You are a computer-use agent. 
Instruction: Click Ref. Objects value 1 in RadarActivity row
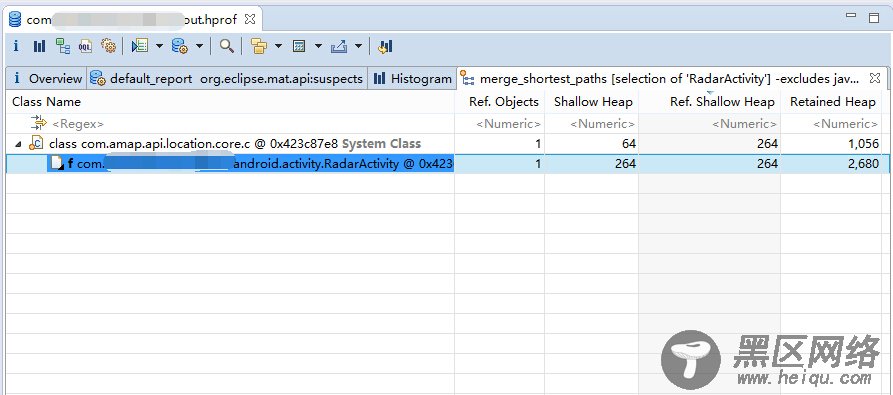538,164
